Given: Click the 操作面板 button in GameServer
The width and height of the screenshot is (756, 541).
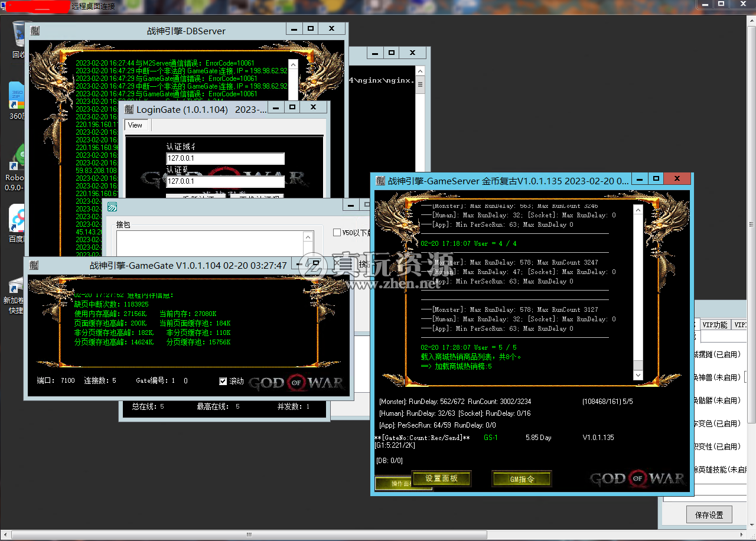Looking at the screenshot, I should tap(395, 484).
